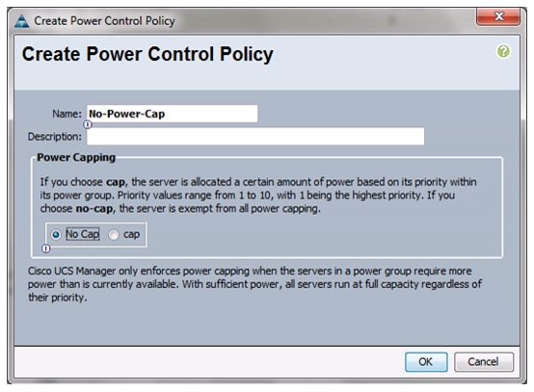This screenshot has height=392, width=534.
Task: Dismiss the dialog with the Cancel button
Action: pos(483,362)
